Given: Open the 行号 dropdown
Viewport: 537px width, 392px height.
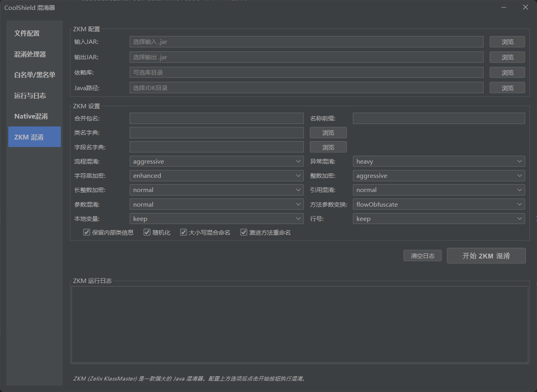Looking at the screenshot, I should pos(439,219).
